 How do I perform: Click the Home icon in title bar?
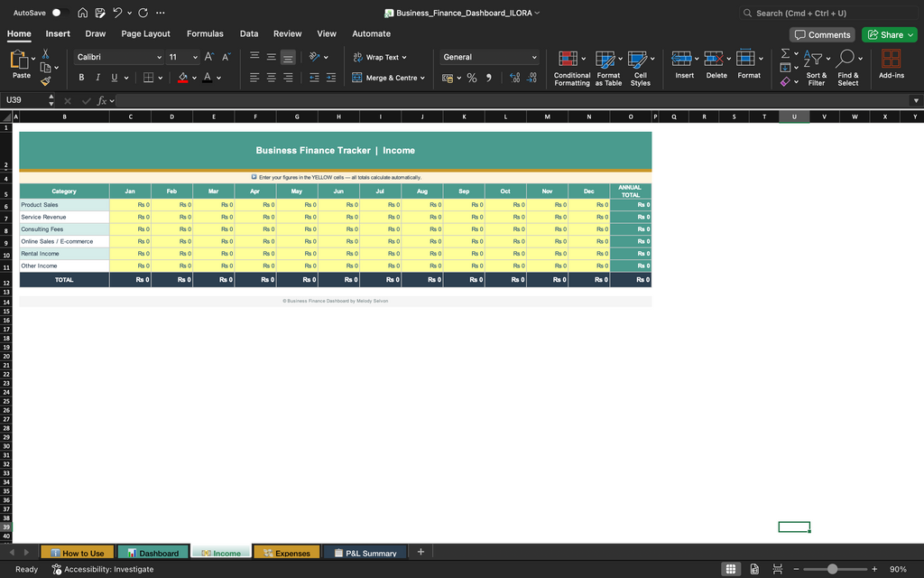(82, 13)
